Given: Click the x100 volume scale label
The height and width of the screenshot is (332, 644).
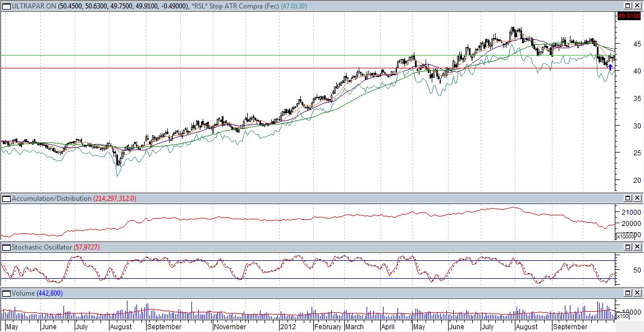Looking at the screenshot, I should coord(622,317).
